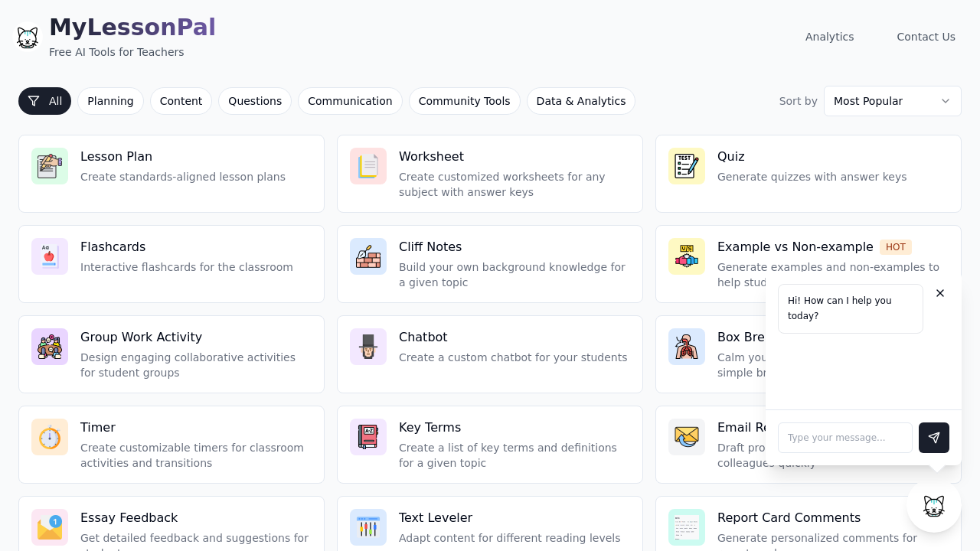Select the Timer stopwatch icon

(49, 437)
